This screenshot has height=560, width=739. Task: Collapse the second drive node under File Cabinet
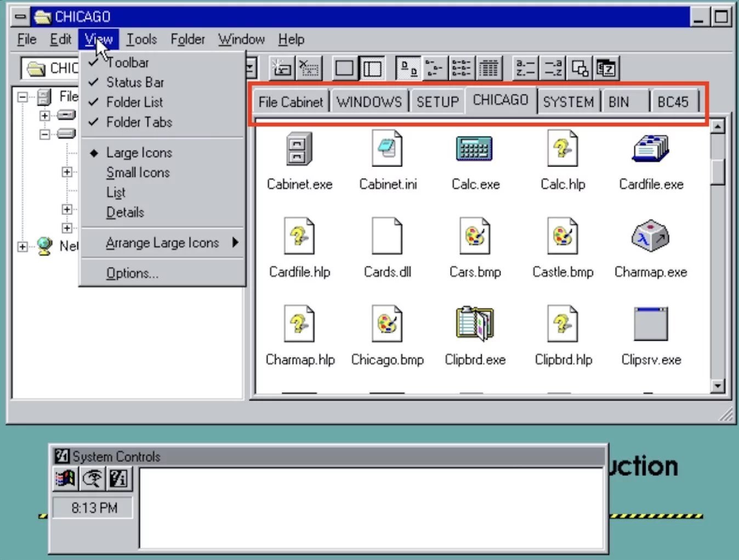coord(45,134)
